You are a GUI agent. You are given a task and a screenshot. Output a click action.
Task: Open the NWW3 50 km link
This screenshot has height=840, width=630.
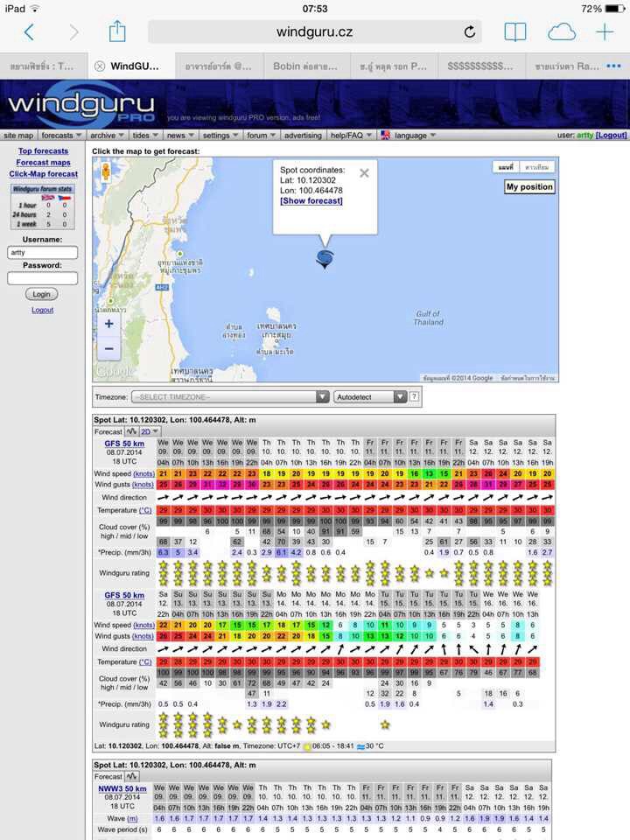pos(122,788)
